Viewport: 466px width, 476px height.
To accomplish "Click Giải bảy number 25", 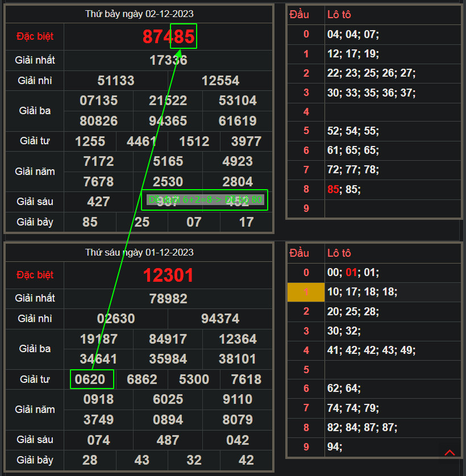I will tap(142, 222).
